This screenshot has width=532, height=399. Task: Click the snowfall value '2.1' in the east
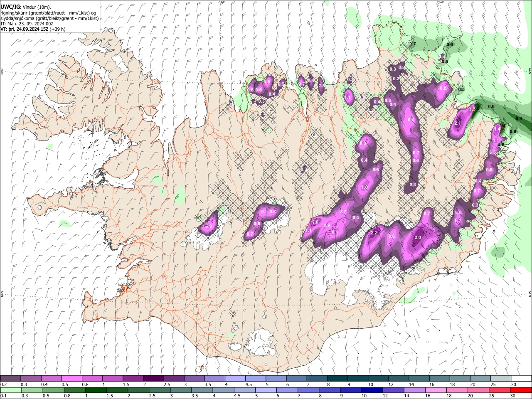458,123
